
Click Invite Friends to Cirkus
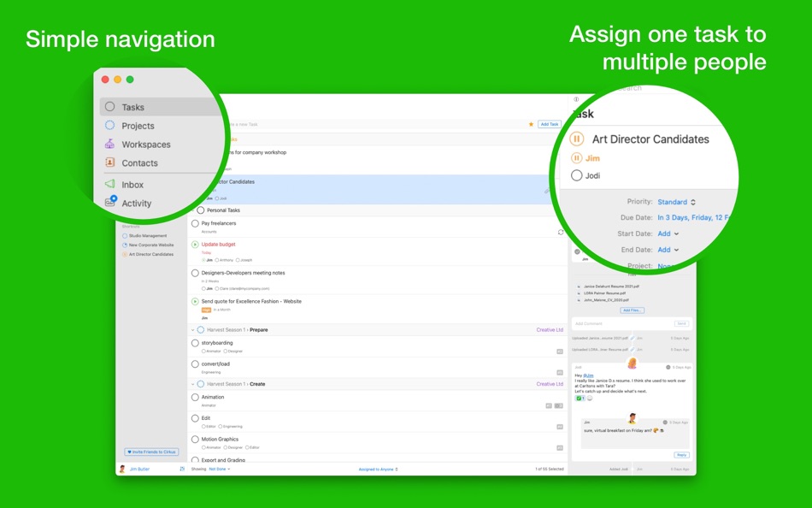tap(152, 452)
